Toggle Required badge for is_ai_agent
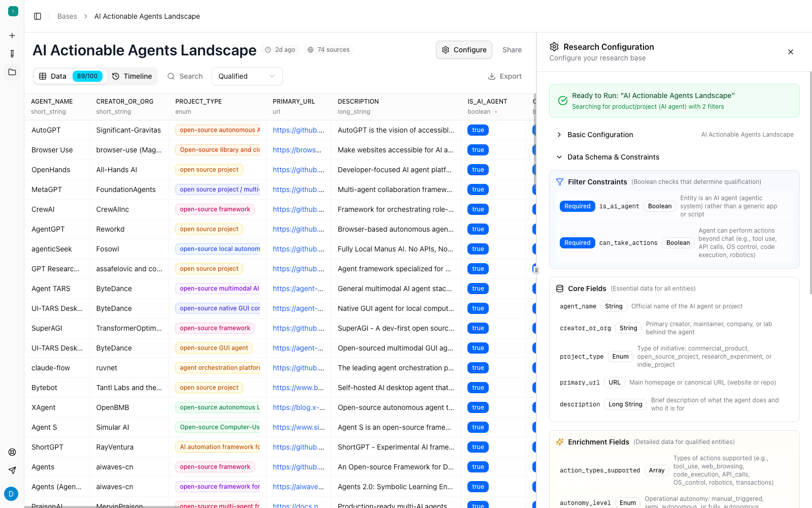Viewport: 812px width, 508px height. 577,206
